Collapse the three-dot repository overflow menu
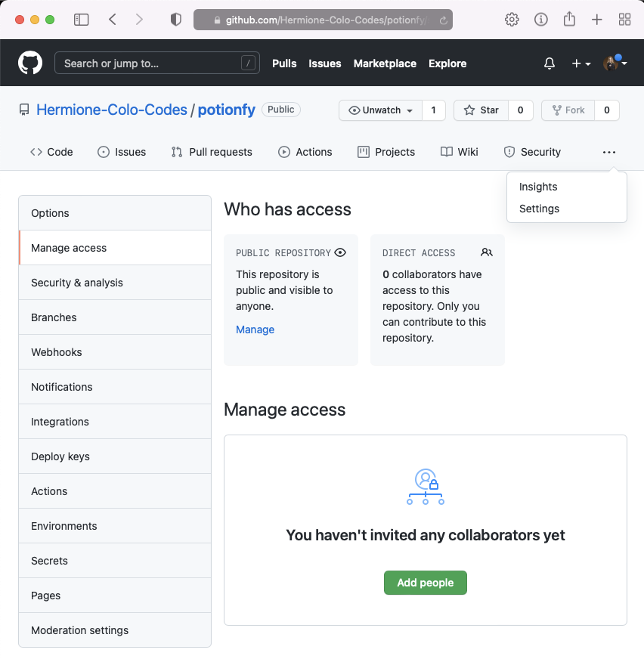This screenshot has width=644, height=659. point(609,152)
